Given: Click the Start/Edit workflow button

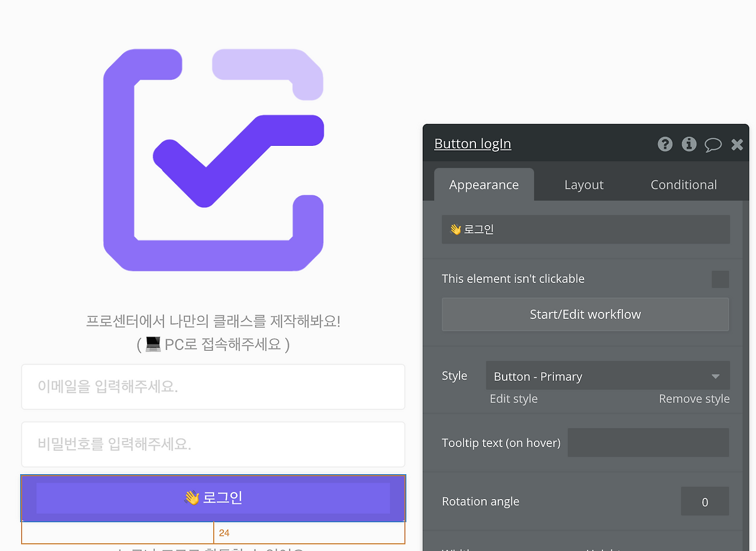Looking at the screenshot, I should pos(585,314).
